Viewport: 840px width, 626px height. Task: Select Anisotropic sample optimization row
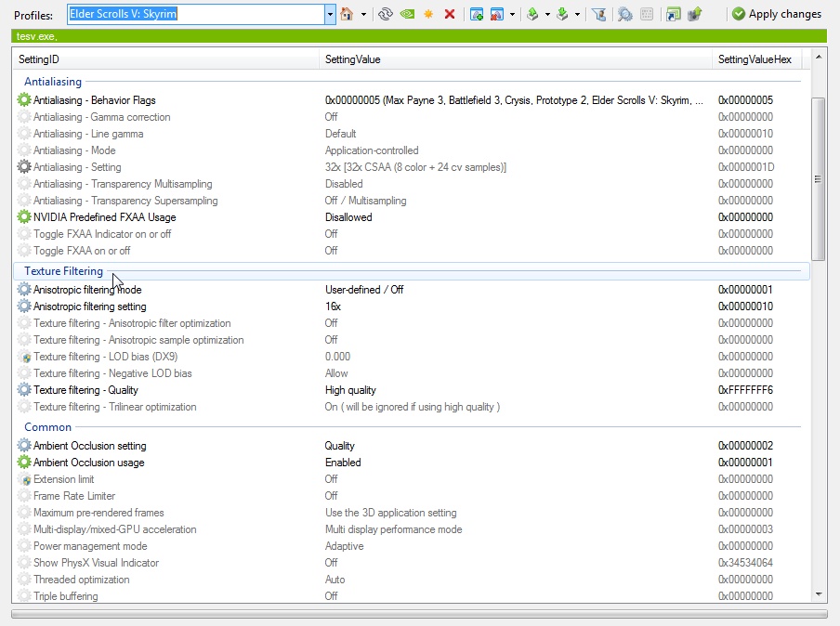click(412, 340)
